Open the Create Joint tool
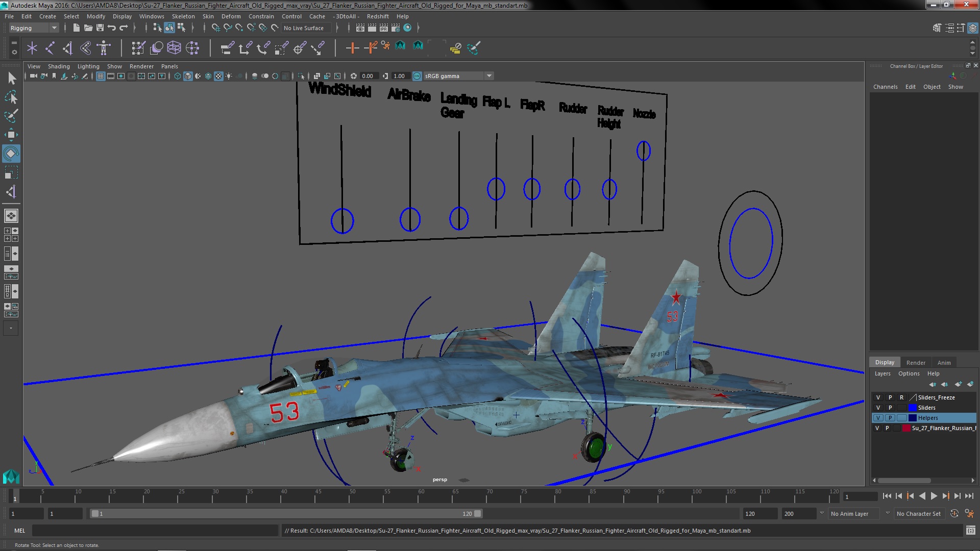 click(x=50, y=48)
